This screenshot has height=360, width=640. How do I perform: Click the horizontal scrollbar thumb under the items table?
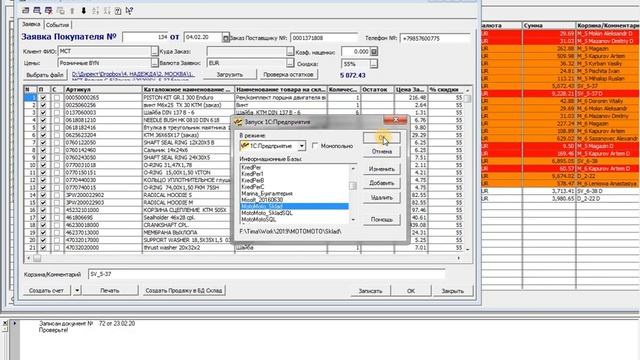pyautogui.click(x=37, y=258)
